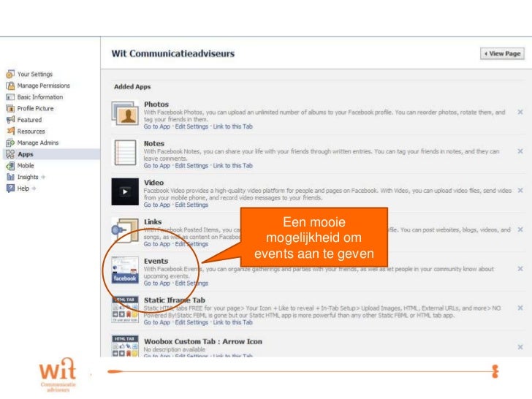Open Resources section
Screen dimensions: 532x399
(31, 132)
